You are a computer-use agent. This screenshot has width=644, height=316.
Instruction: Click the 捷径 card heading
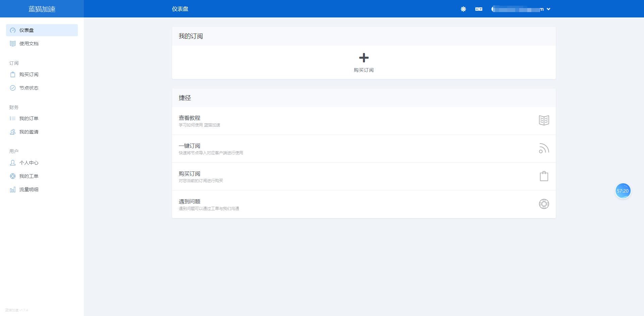pos(185,98)
